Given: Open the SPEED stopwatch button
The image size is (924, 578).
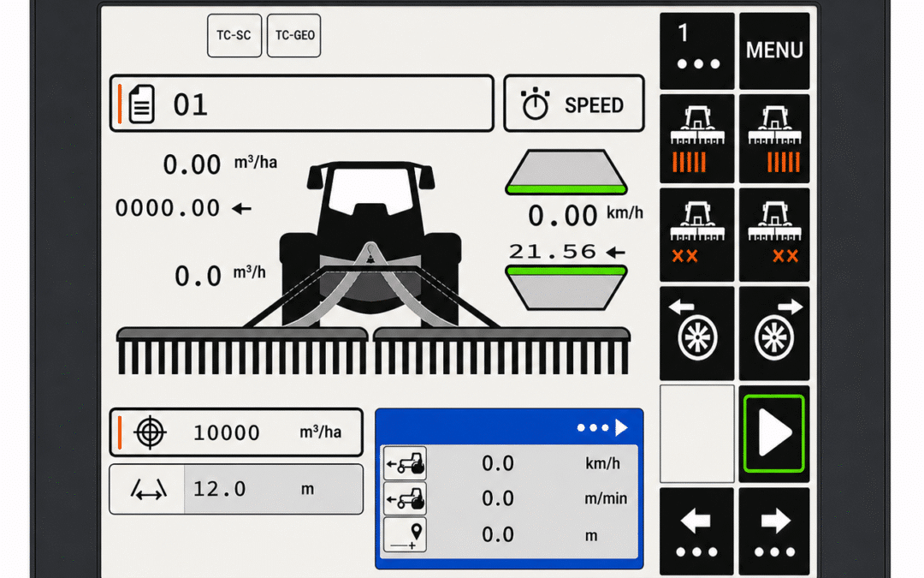Looking at the screenshot, I should [574, 104].
